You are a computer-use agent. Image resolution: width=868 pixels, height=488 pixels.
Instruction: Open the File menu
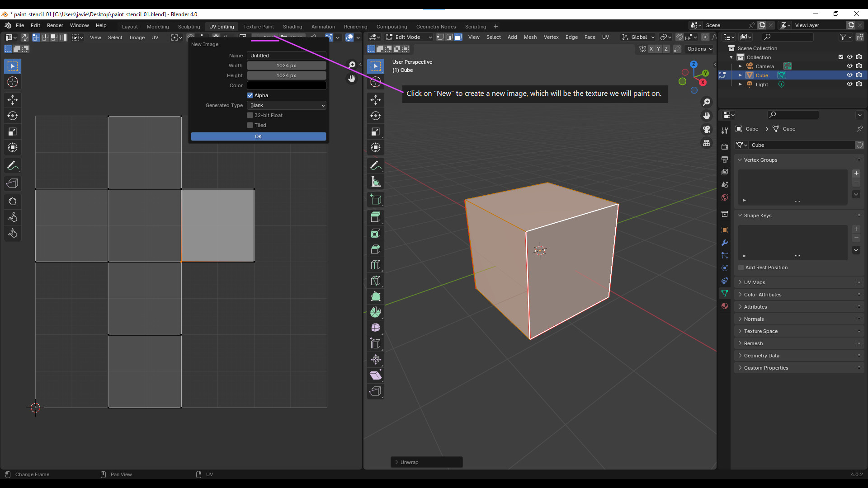pos(20,25)
